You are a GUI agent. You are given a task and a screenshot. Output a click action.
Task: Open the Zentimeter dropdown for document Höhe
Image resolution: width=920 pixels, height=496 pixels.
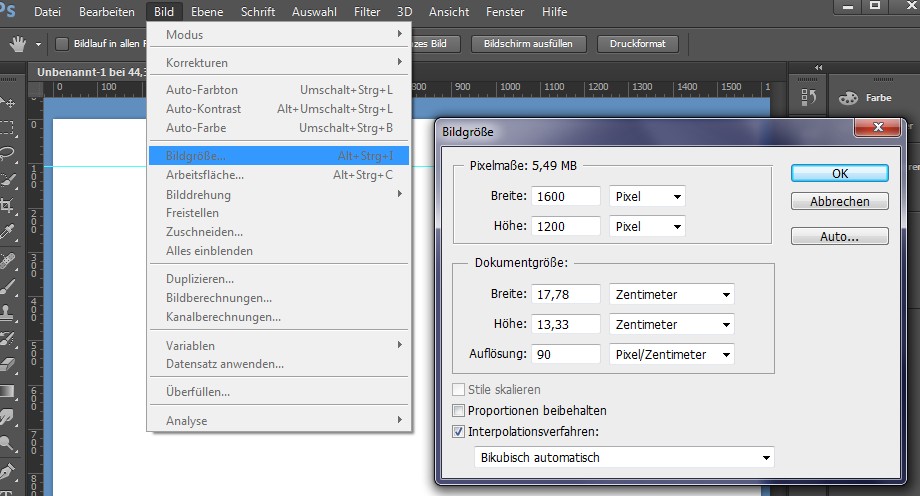(672, 325)
